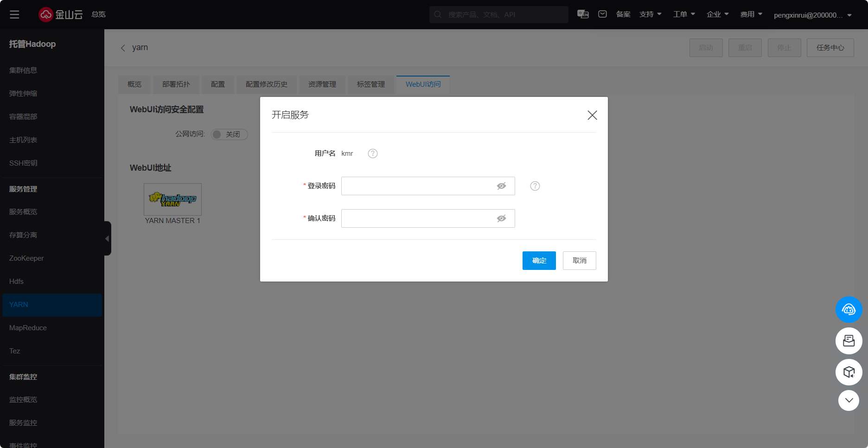
Task: Focus the 登录密码 input field
Action: (x=417, y=186)
